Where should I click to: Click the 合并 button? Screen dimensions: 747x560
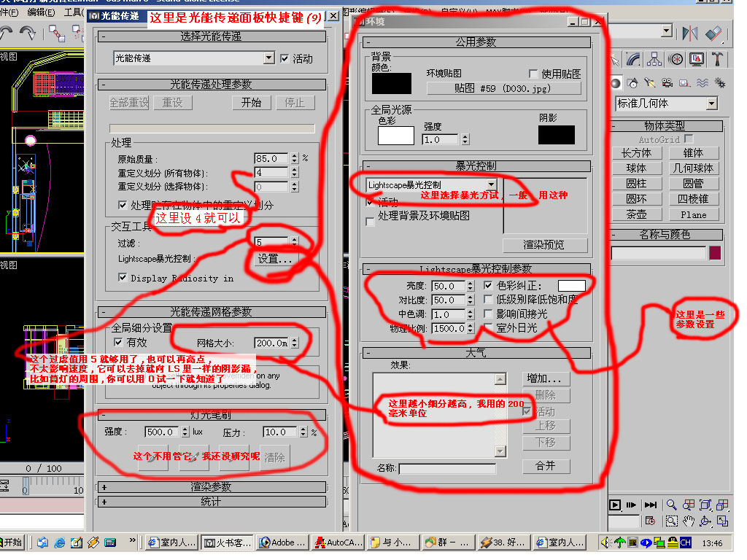pyautogui.click(x=546, y=465)
